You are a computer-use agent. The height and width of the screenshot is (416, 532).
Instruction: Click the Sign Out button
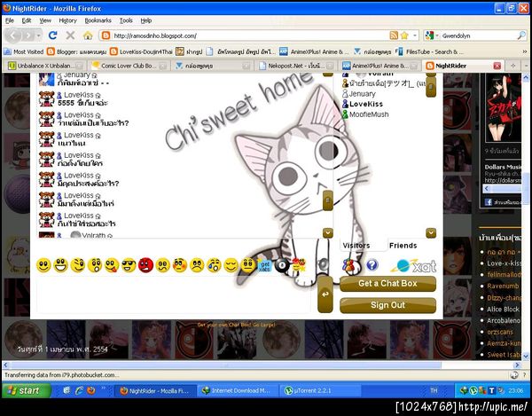pyautogui.click(x=387, y=305)
